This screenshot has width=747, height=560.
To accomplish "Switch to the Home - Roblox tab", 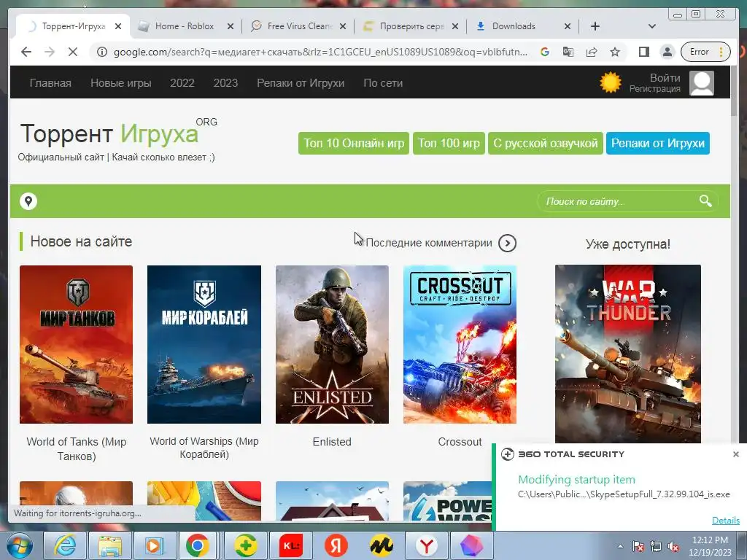I will 184,26.
